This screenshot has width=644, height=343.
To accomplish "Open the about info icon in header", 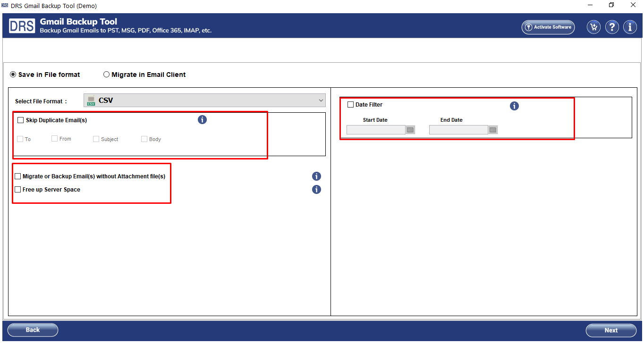I will [630, 27].
